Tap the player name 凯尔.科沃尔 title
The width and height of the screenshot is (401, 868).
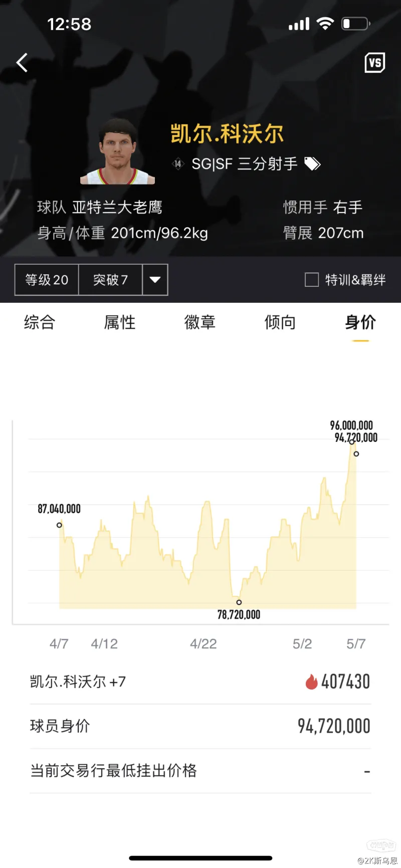pyautogui.click(x=227, y=134)
